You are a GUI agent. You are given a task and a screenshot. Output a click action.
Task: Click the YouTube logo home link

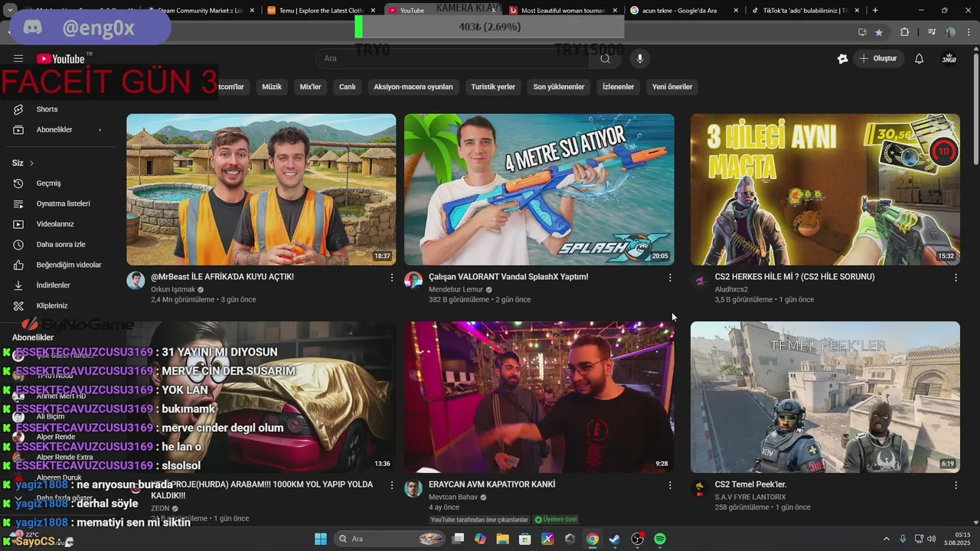click(x=60, y=59)
